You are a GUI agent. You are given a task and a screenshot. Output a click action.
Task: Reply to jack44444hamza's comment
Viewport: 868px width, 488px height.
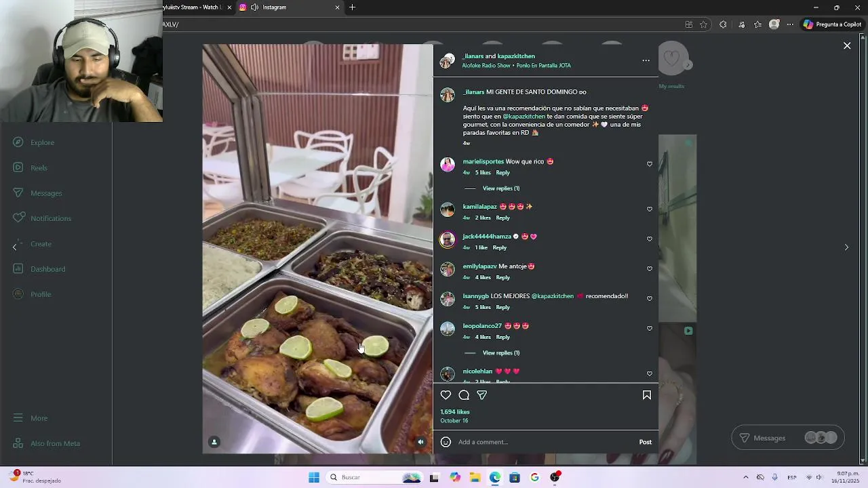click(x=500, y=247)
